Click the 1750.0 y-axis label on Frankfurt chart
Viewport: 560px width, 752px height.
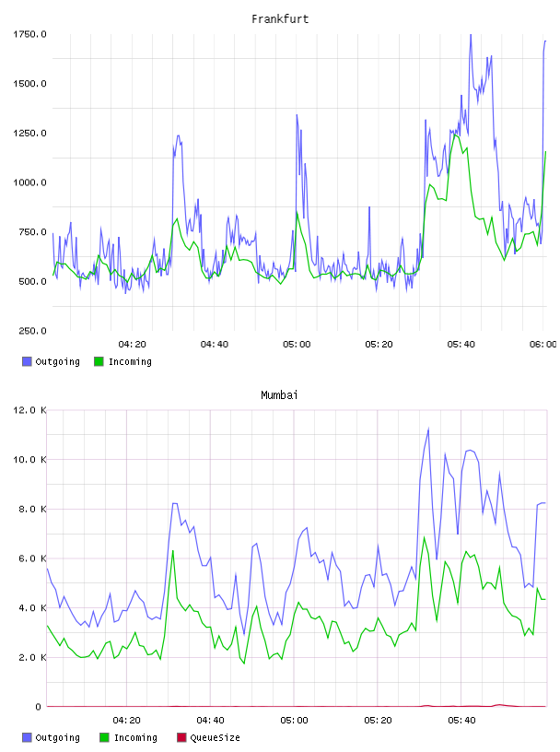[29, 34]
